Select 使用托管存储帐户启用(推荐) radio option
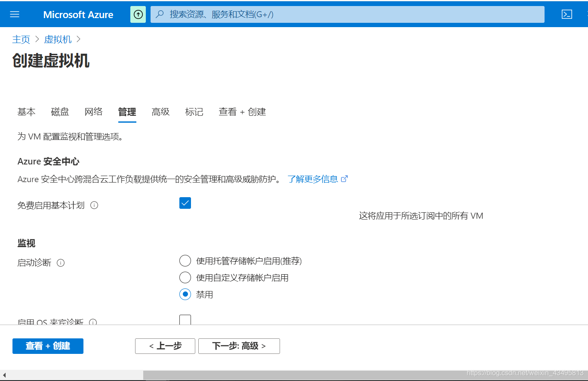This screenshot has height=381, width=588. (x=185, y=260)
